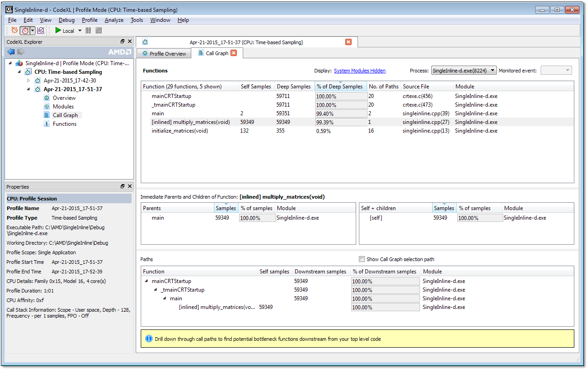Collapse _tmainCRTStartup in Paths tree
588x370 pixels.
156,290
